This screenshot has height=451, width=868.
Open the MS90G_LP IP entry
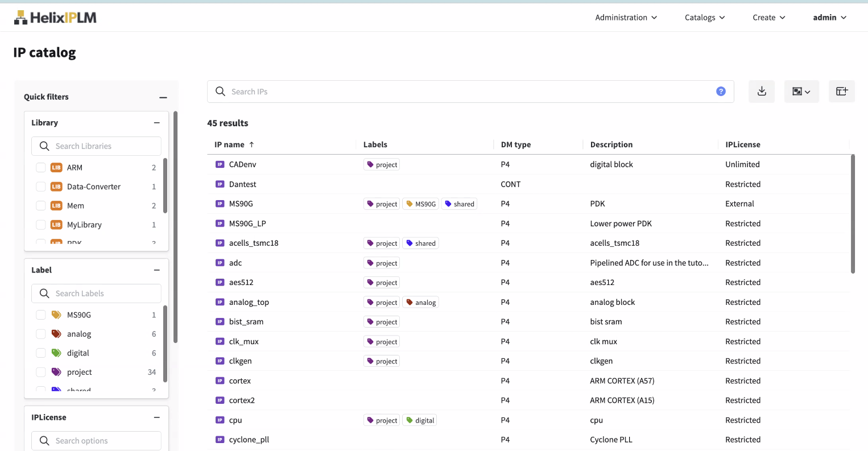point(247,224)
